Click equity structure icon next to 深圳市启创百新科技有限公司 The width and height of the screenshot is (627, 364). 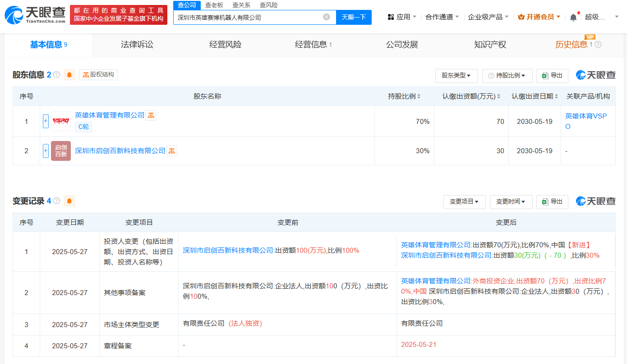pyautogui.click(x=172, y=151)
